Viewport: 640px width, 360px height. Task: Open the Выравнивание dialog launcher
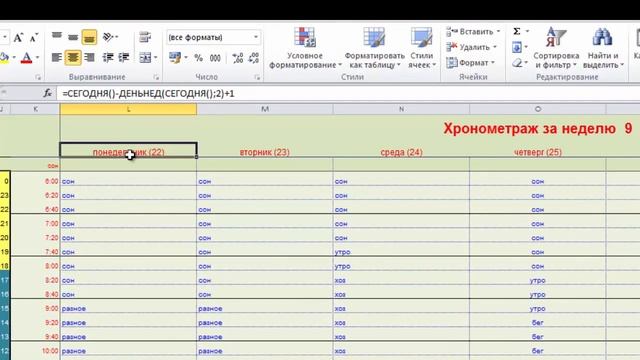pos(156,77)
